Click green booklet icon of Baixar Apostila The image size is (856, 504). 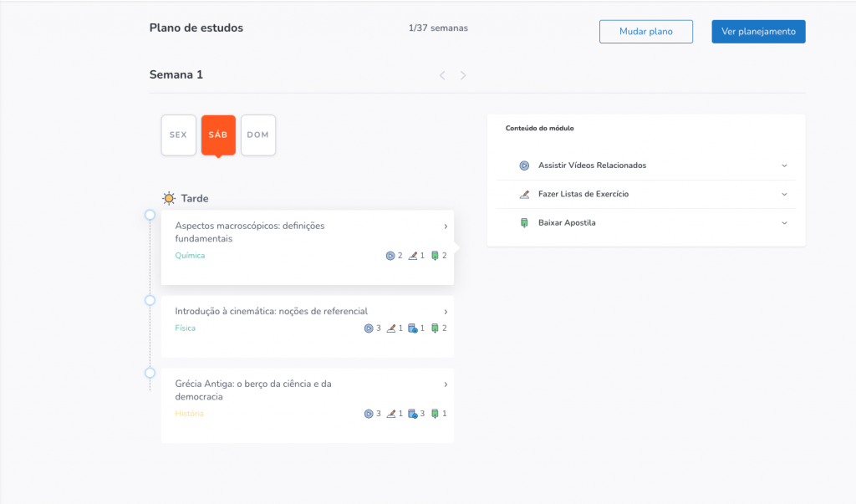524,223
